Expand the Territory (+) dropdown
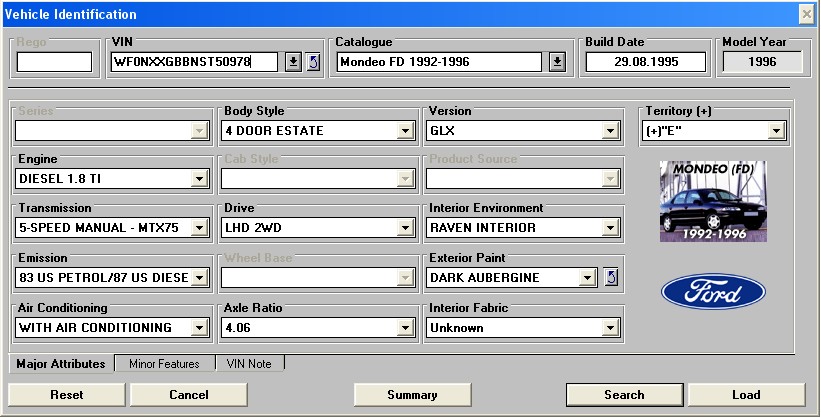This screenshot has width=821, height=418. pyautogui.click(x=776, y=130)
